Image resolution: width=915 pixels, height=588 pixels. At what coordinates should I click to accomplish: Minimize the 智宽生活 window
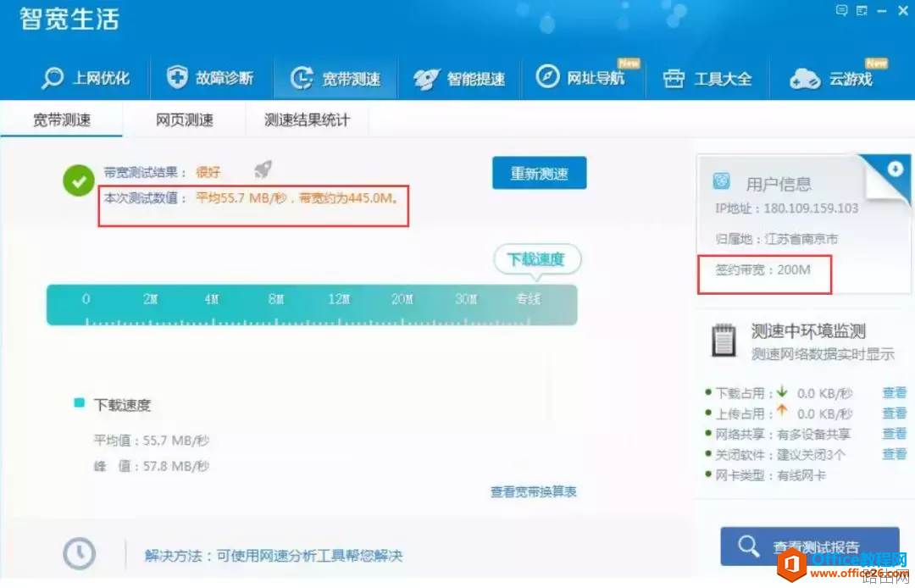[x=882, y=10]
